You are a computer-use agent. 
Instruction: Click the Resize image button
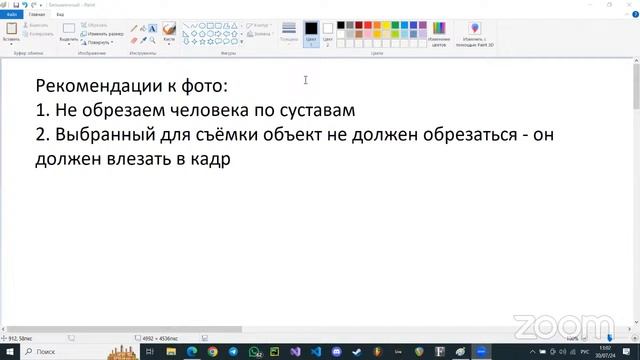point(102,34)
